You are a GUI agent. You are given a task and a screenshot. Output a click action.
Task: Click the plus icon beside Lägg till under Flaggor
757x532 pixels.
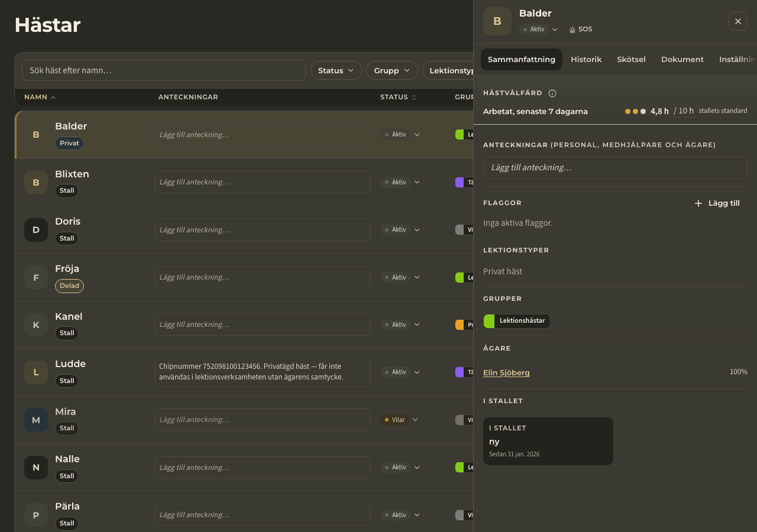coord(698,203)
